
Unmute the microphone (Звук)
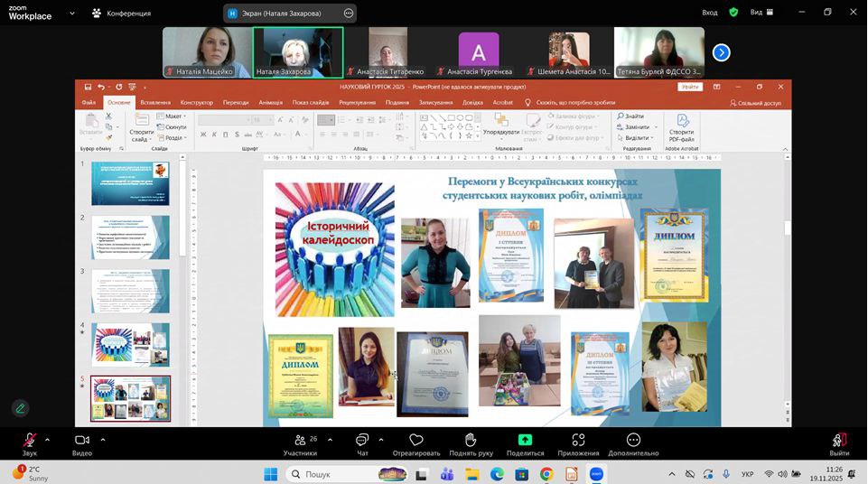point(29,440)
